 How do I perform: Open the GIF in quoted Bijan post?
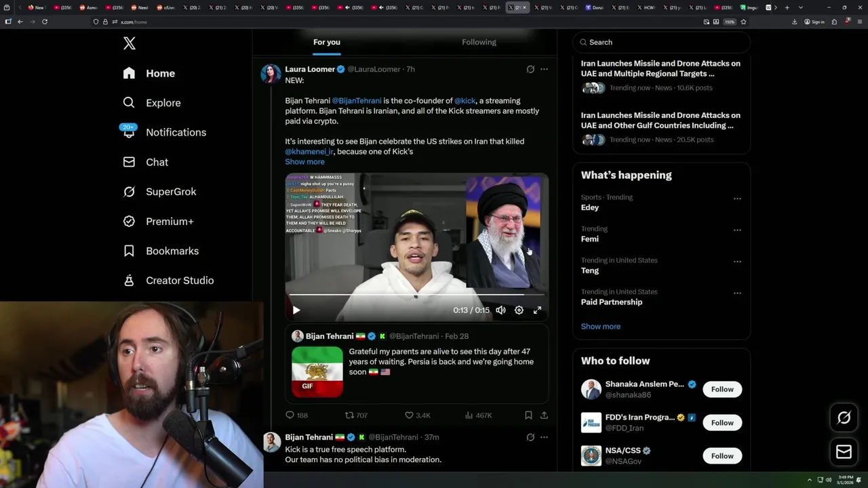(x=317, y=371)
